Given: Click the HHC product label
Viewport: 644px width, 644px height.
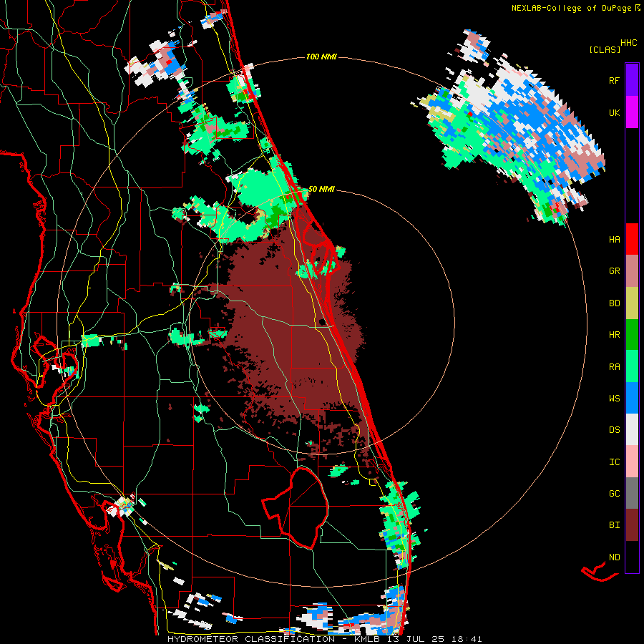Looking at the screenshot, I should coord(629,43).
